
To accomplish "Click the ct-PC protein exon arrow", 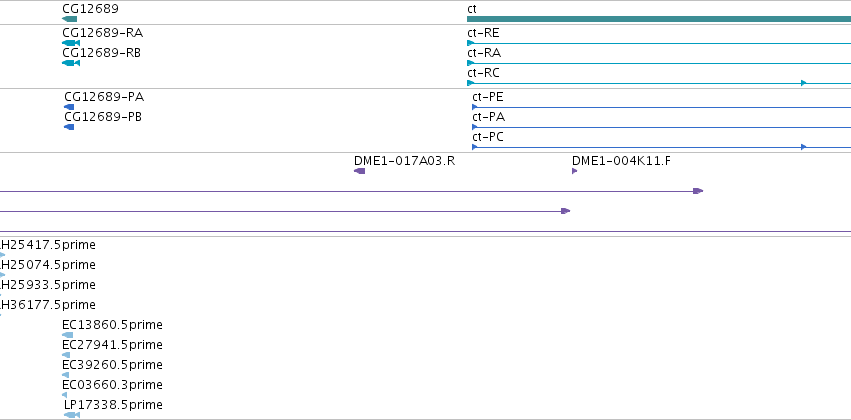I will point(804,147).
